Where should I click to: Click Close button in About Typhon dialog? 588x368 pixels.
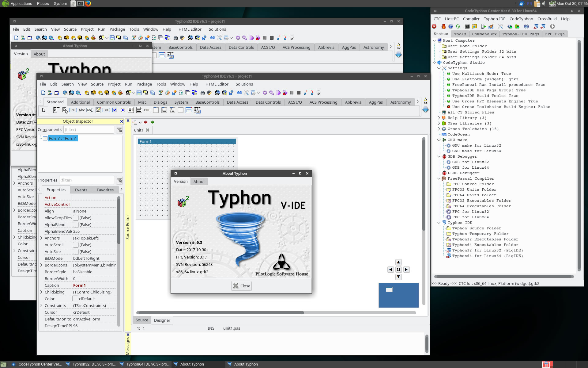tap(241, 286)
